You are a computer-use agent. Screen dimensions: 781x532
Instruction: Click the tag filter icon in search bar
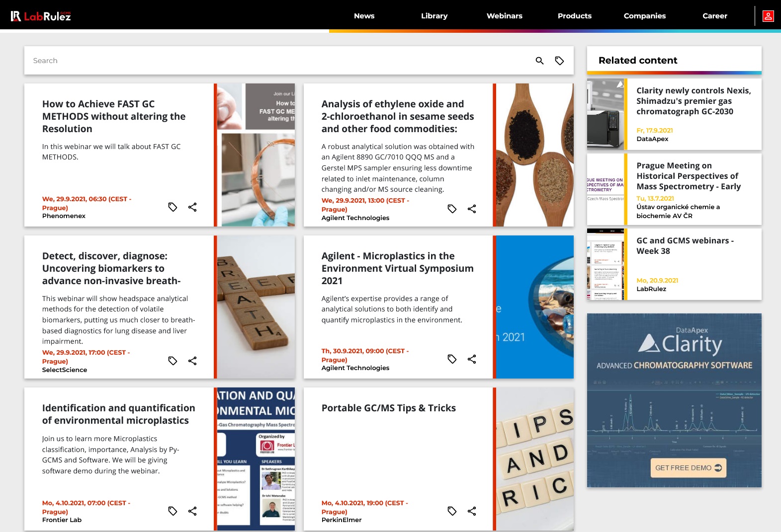(559, 61)
